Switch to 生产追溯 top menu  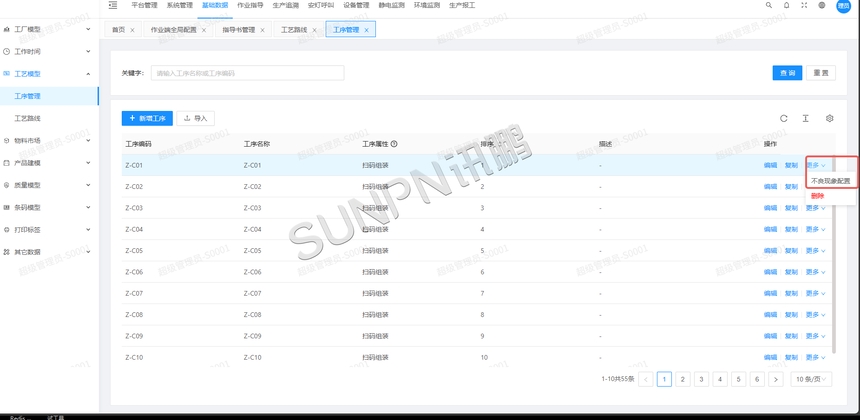[286, 5]
